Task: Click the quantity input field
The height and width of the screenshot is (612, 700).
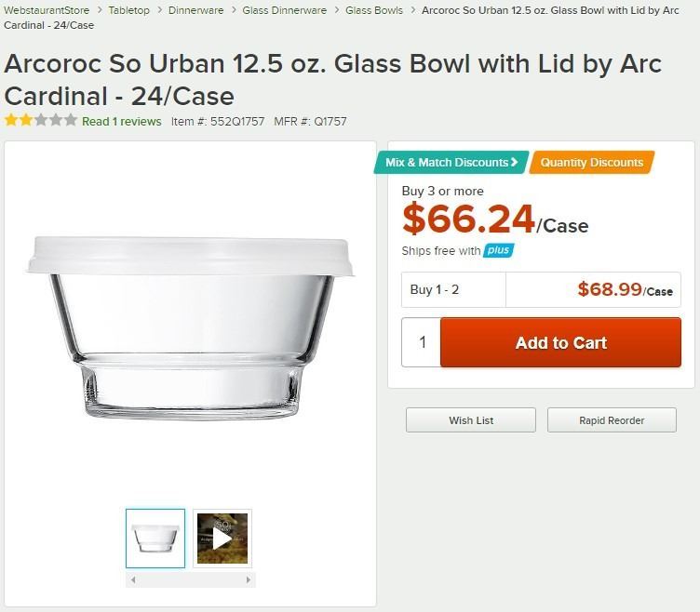Action: coord(422,342)
